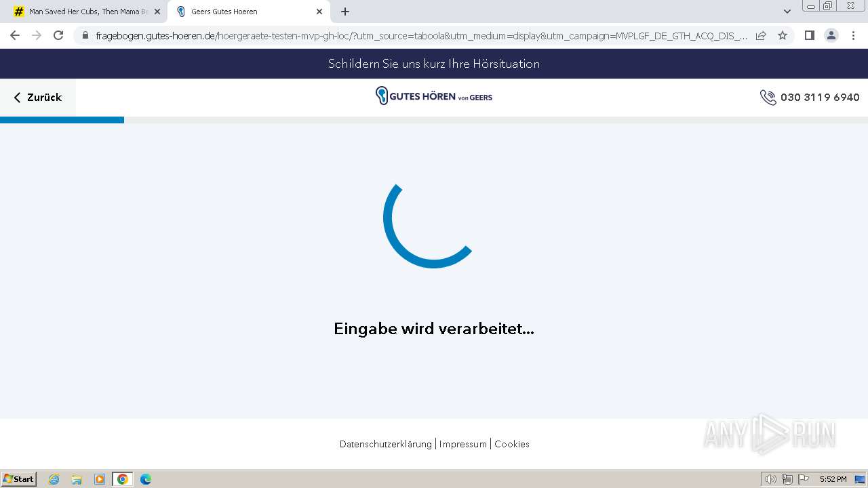
Task: Click the Geers favicon on active tab
Action: [181, 12]
